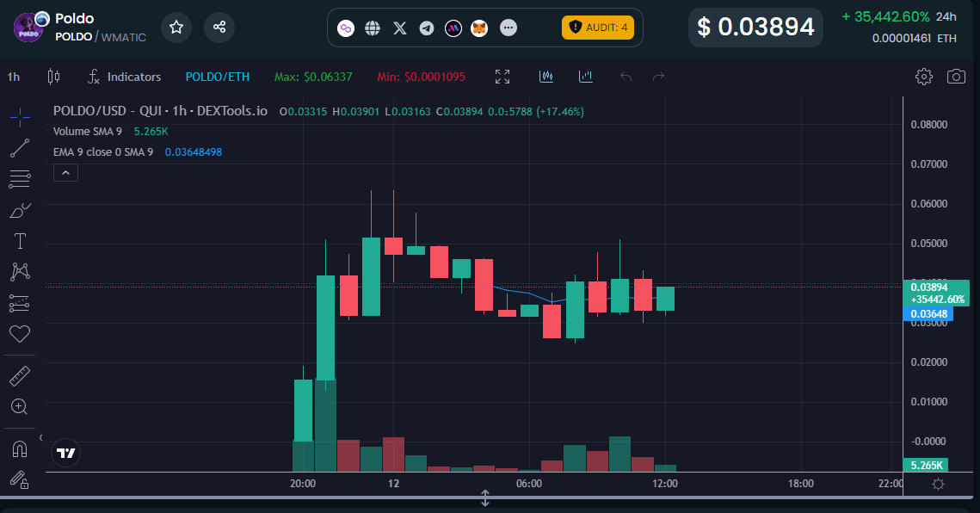This screenshot has height=513, width=980.
Task: Add Poldo to favorites with star icon
Action: (176, 27)
